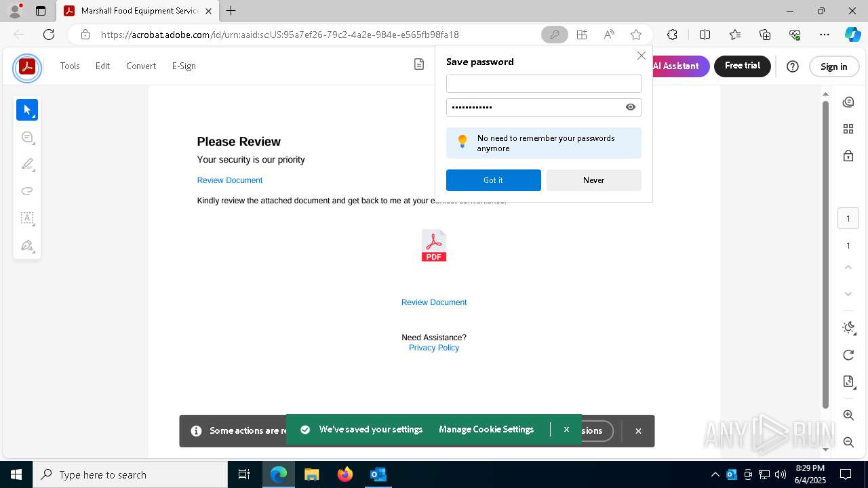
Task: Open the help question mark icon
Action: (x=793, y=66)
